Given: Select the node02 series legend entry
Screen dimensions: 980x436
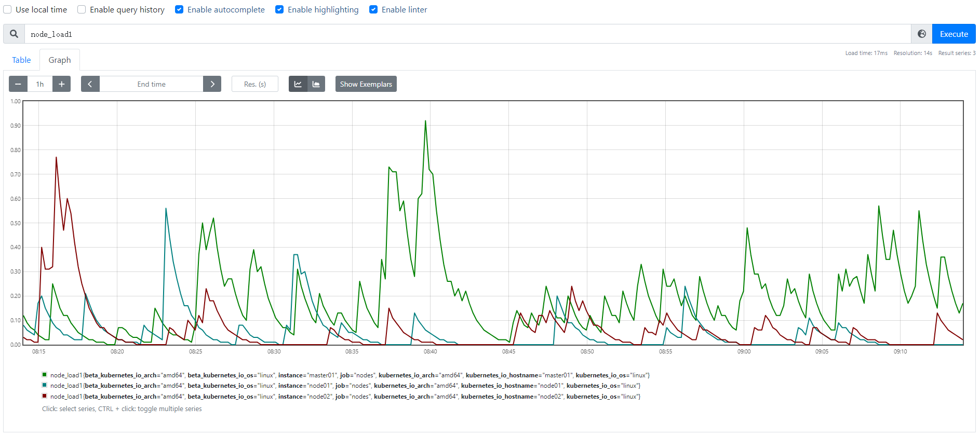Looking at the screenshot, I should [x=345, y=397].
